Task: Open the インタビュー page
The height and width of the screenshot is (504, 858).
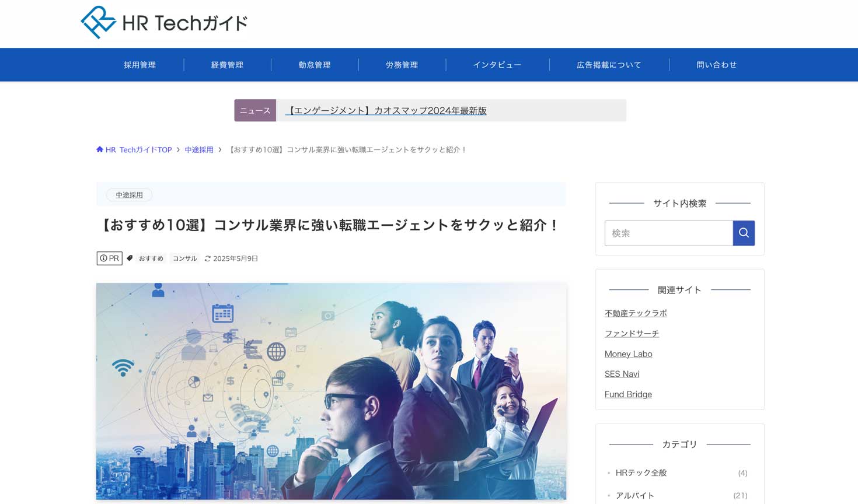Action: tap(497, 65)
